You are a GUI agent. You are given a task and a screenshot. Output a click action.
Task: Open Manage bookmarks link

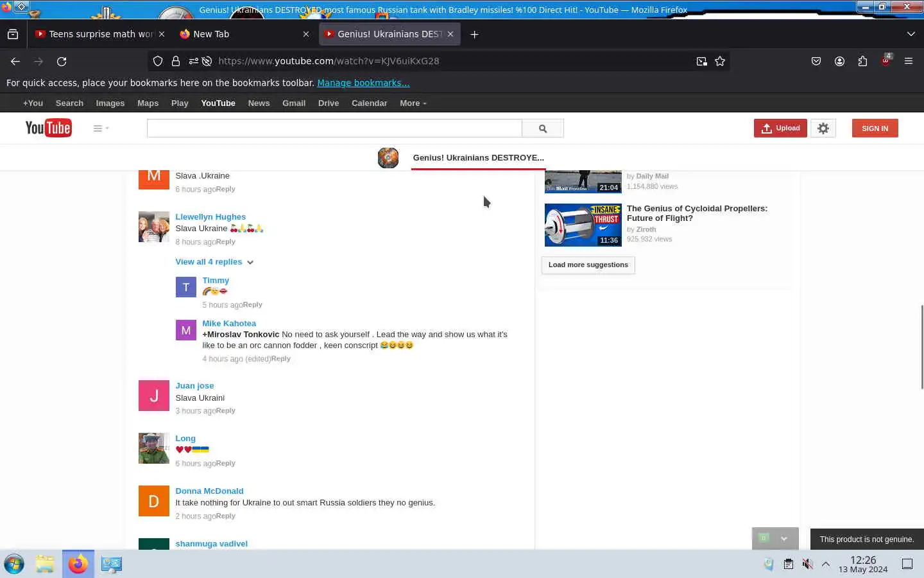(363, 83)
